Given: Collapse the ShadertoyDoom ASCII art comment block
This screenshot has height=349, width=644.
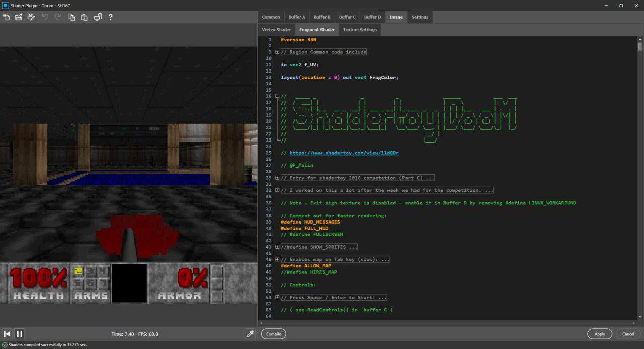Looking at the screenshot, I should coord(277,96).
